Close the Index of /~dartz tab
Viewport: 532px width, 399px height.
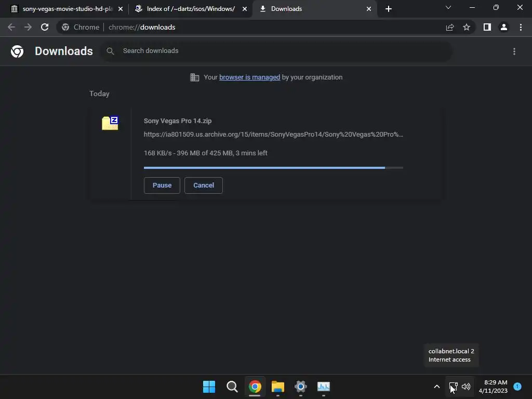pos(245,9)
